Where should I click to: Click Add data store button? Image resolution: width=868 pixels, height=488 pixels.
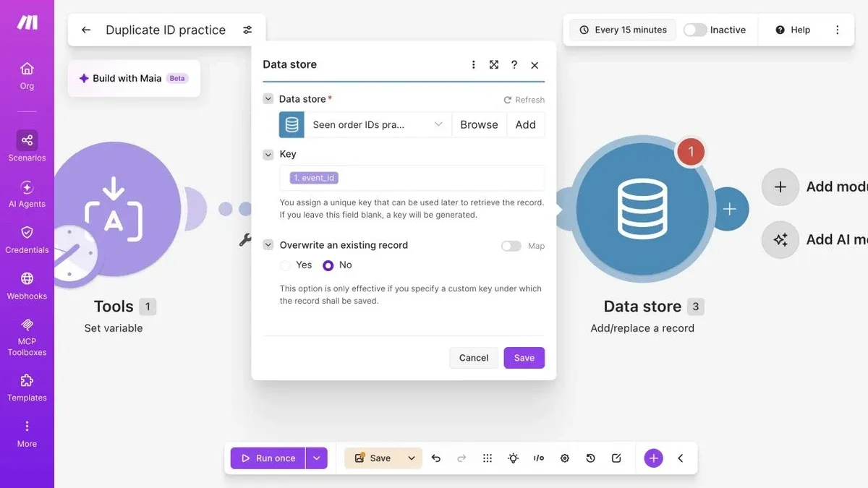[x=526, y=124]
